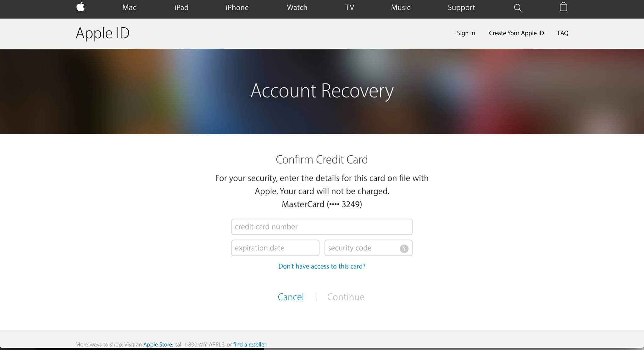
Task: Click the Create Your Apple ID tab
Action: (517, 33)
